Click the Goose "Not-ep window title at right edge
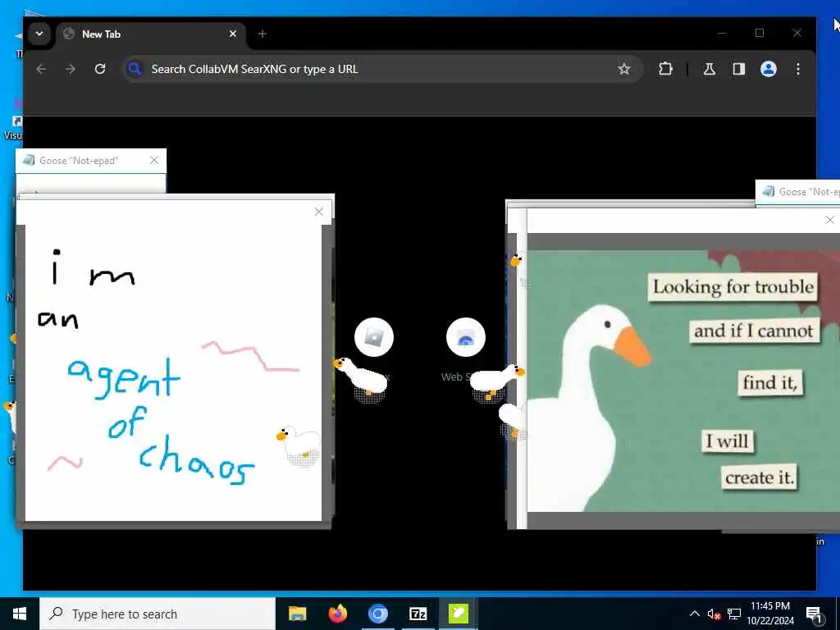 coord(809,192)
